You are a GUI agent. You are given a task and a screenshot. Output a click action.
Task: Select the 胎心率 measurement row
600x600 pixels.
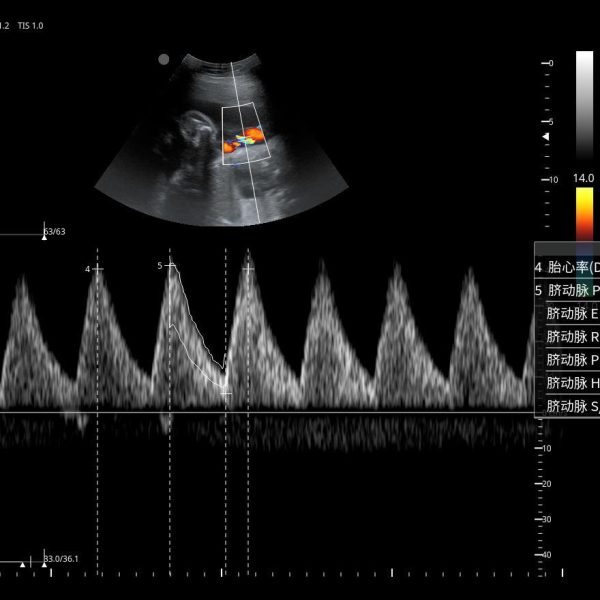[568, 267]
